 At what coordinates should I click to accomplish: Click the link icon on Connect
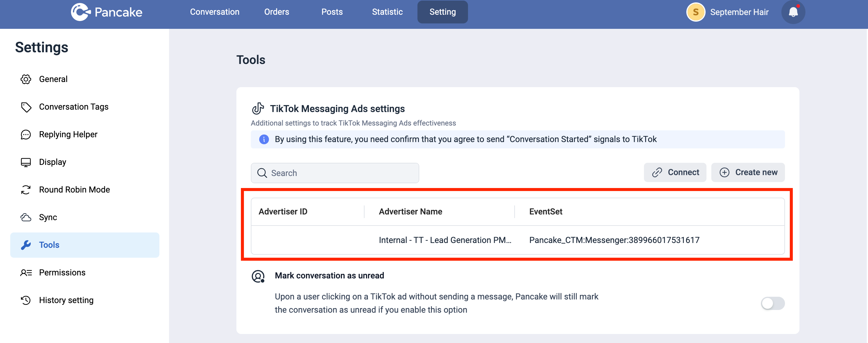tap(657, 172)
